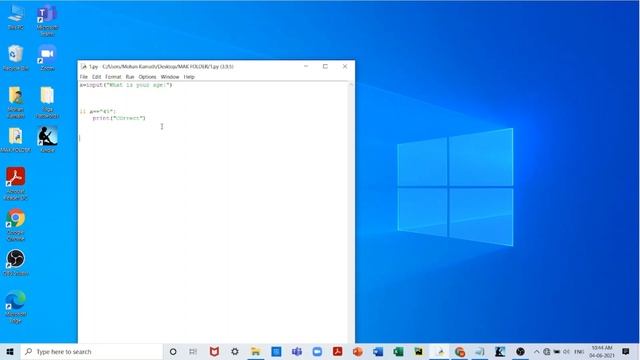Open battery status in system tray

pos(556,351)
